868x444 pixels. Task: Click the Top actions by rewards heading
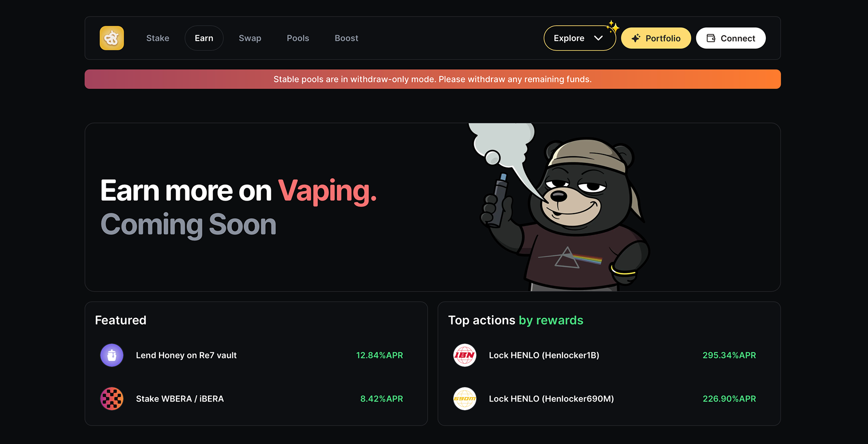tap(516, 320)
